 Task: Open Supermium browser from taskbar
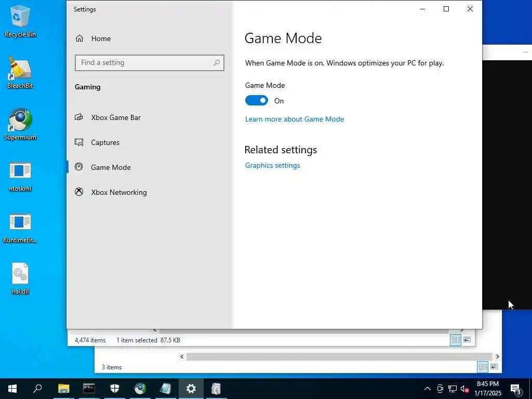140,389
